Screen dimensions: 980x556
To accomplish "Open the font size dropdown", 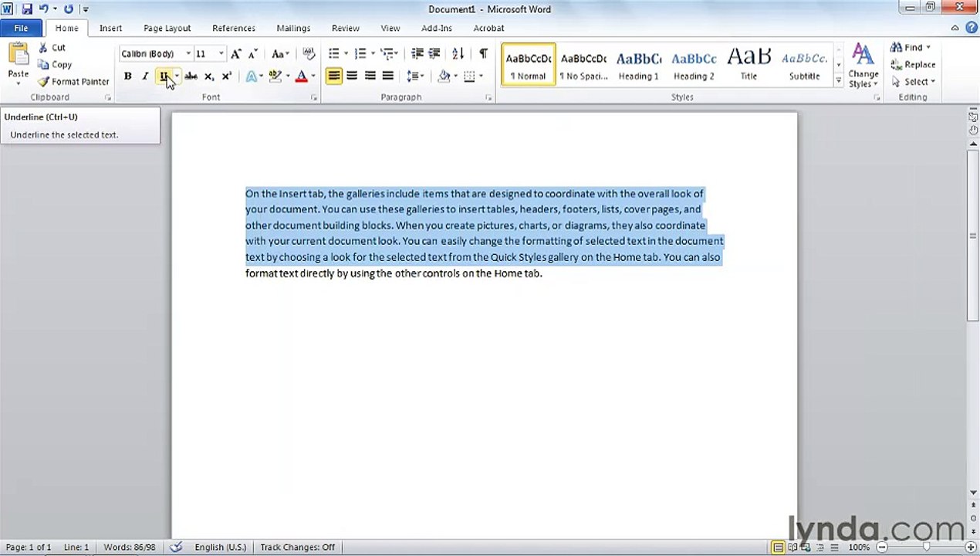I will (221, 54).
